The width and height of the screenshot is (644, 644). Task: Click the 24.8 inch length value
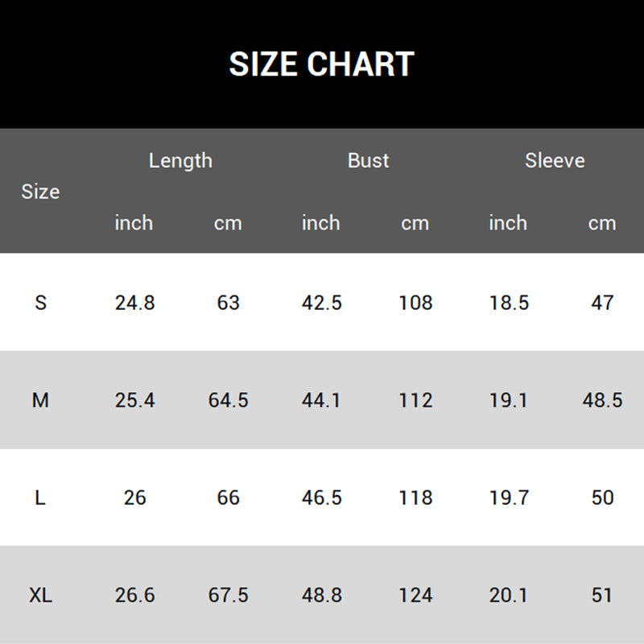coord(134,303)
